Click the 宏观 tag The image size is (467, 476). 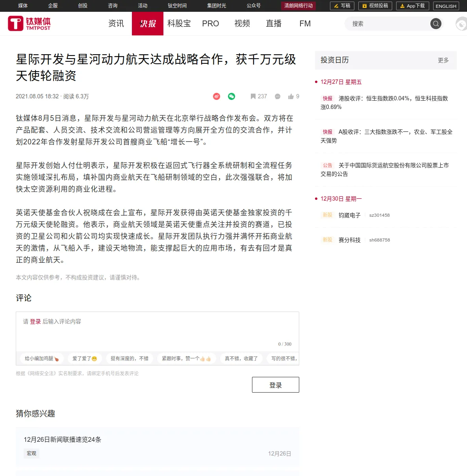pos(32,454)
